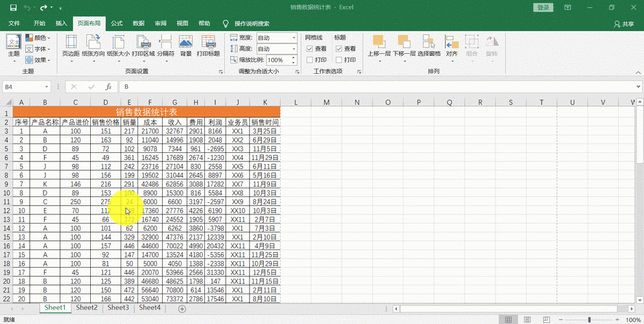644x324 pixels.
Task: Switch to Sheet3 tab
Action: click(118, 308)
